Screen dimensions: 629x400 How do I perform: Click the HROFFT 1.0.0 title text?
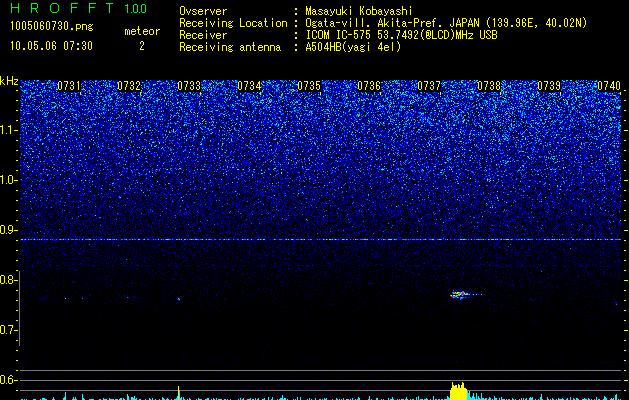[79, 8]
